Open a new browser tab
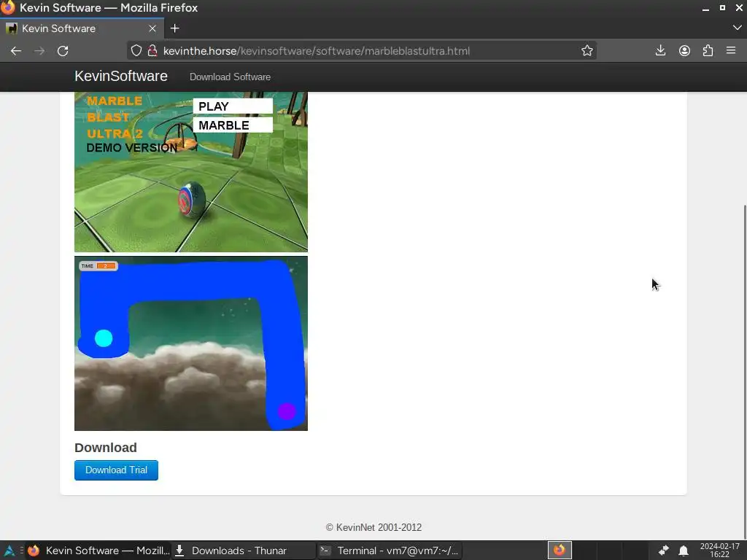 coord(175,28)
